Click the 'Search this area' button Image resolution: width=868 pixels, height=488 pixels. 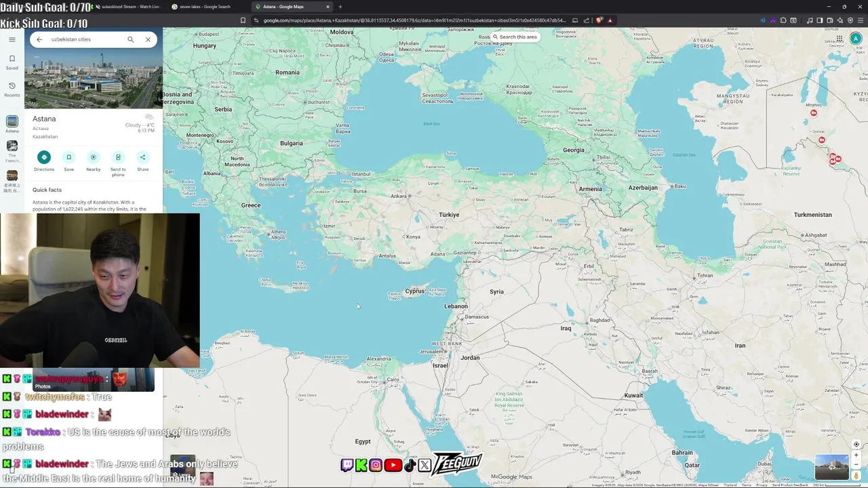(x=514, y=37)
